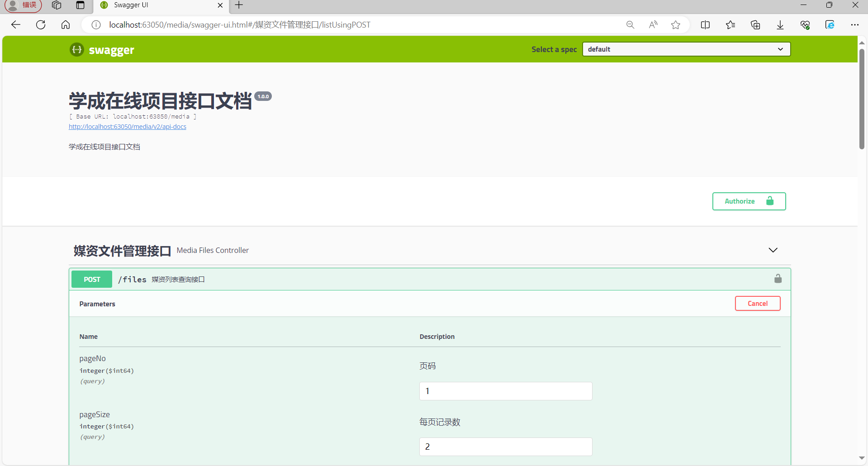The width and height of the screenshot is (868, 466).
Task: Click the scroll up arrow
Action: (862, 42)
